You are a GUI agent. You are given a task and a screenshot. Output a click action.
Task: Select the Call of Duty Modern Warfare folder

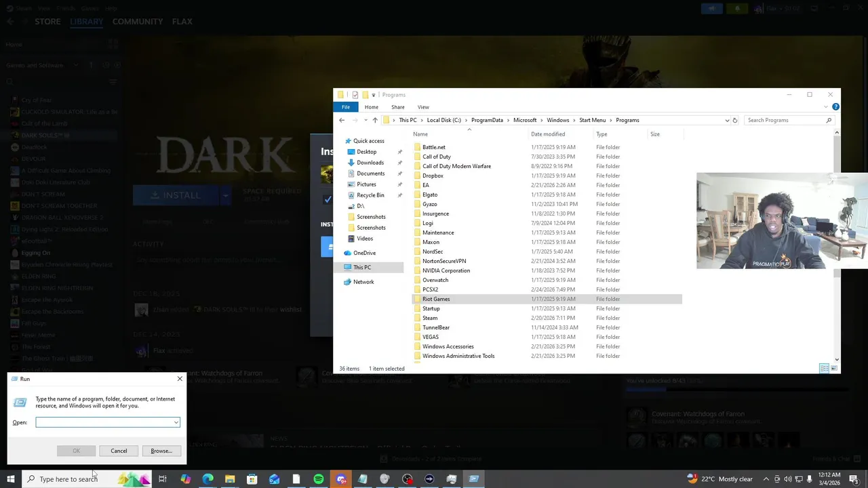[547, 166]
